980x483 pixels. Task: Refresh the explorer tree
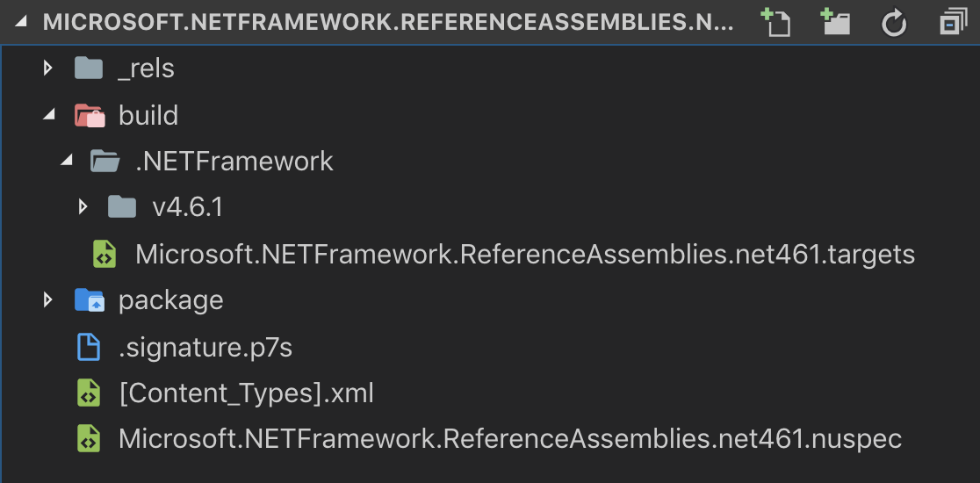(894, 23)
